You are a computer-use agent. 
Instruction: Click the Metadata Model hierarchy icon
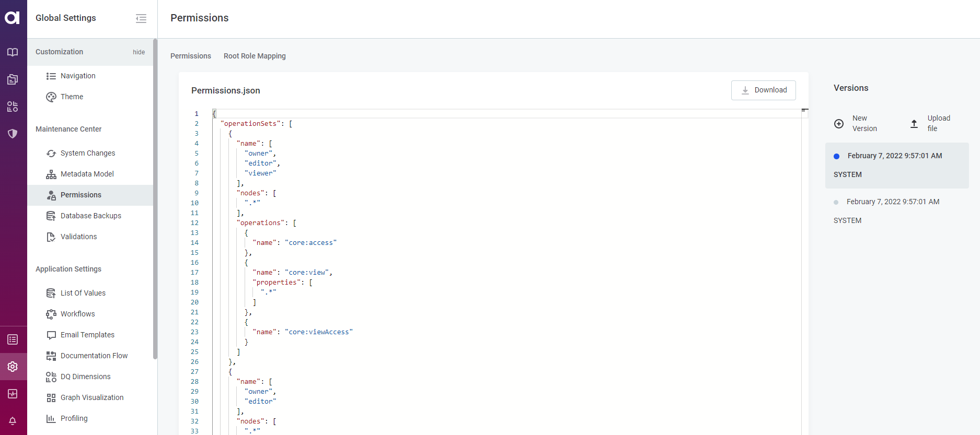coord(51,174)
